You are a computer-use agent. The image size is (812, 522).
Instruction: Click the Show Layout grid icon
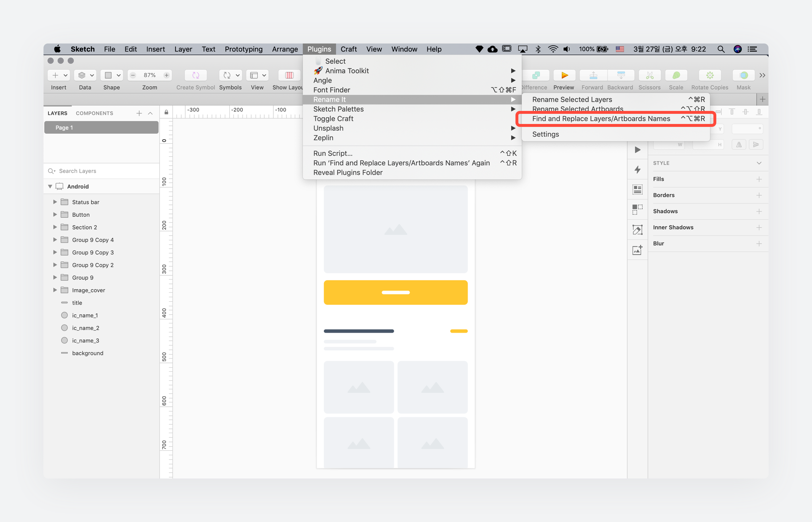[289, 75]
